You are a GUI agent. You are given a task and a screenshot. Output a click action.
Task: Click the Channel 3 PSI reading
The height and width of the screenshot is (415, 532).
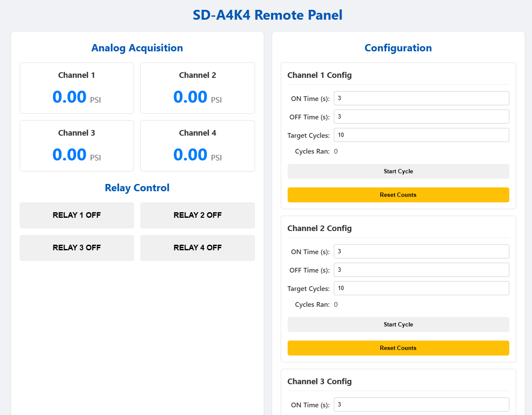tap(69, 154)
